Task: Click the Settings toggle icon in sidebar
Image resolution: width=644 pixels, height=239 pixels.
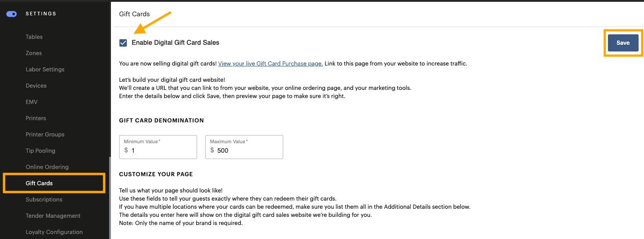Action: click(12, 14)
